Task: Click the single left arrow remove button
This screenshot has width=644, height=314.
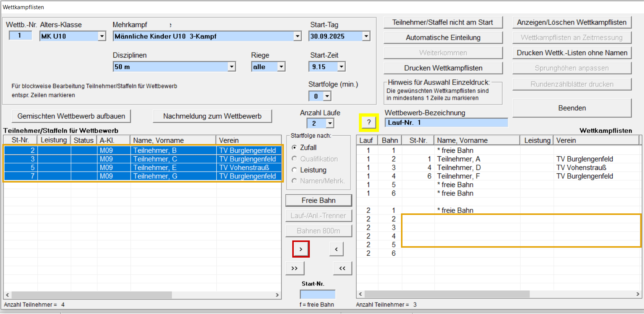Action: point(336,249)
